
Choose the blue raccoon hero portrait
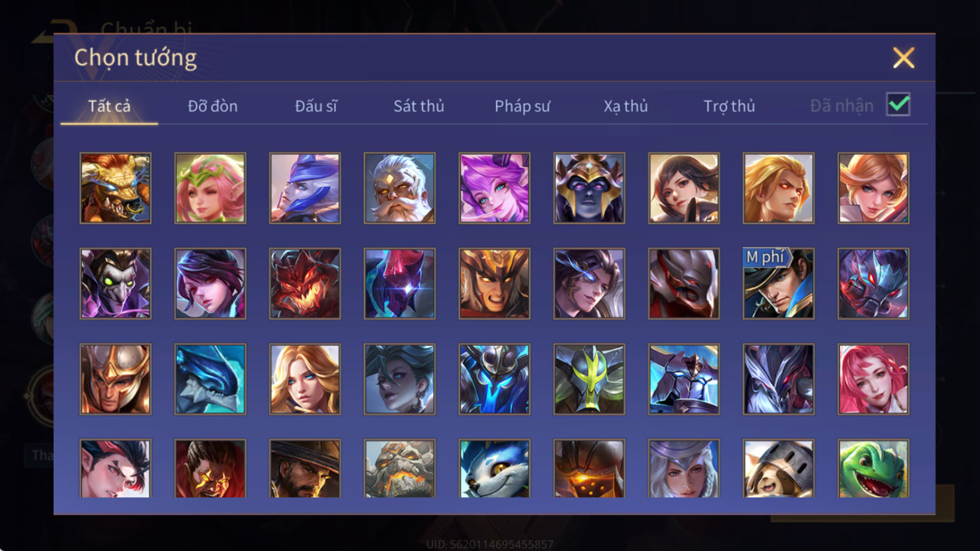click(x=494, y=468)
